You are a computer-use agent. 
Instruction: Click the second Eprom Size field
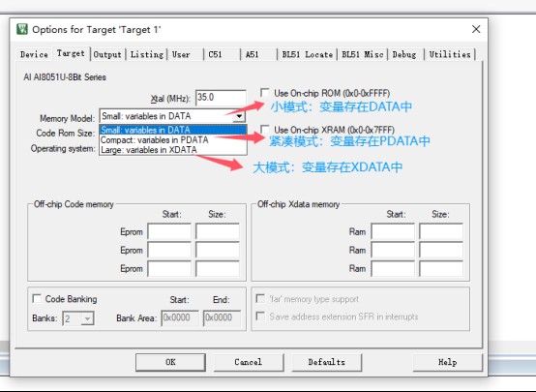(x=218, y=250)
